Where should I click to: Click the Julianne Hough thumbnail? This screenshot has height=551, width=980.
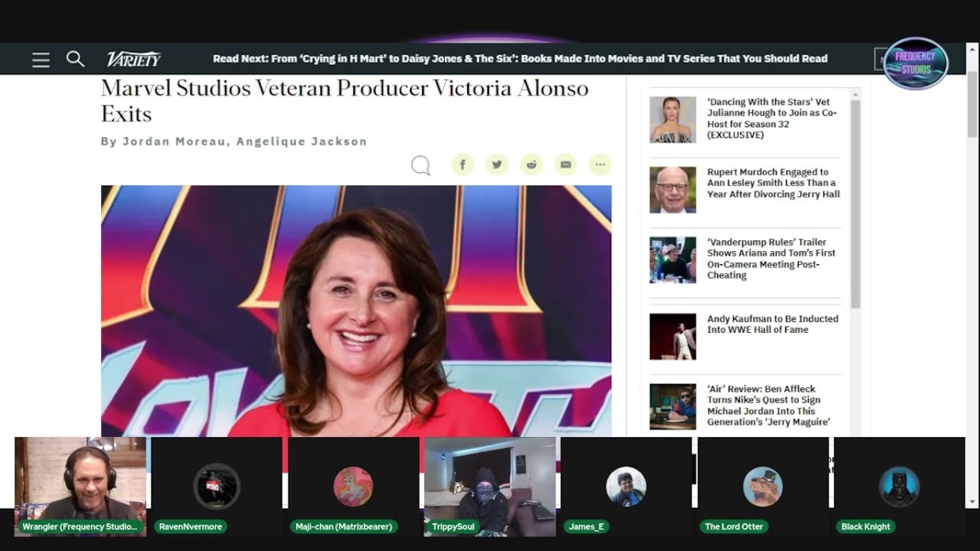pyautogui.click(x=673, y=119)
